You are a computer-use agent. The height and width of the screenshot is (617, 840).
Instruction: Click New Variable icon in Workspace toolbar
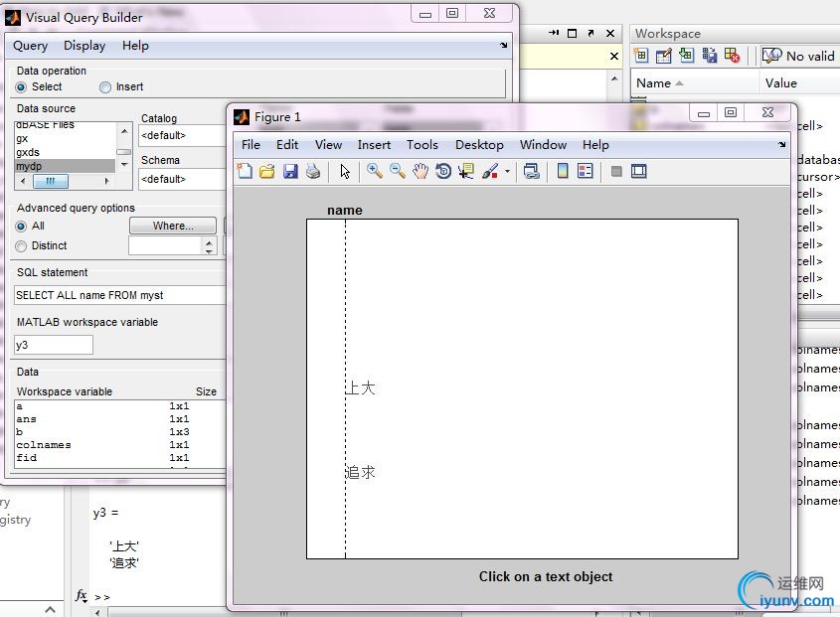click(641, 56)
